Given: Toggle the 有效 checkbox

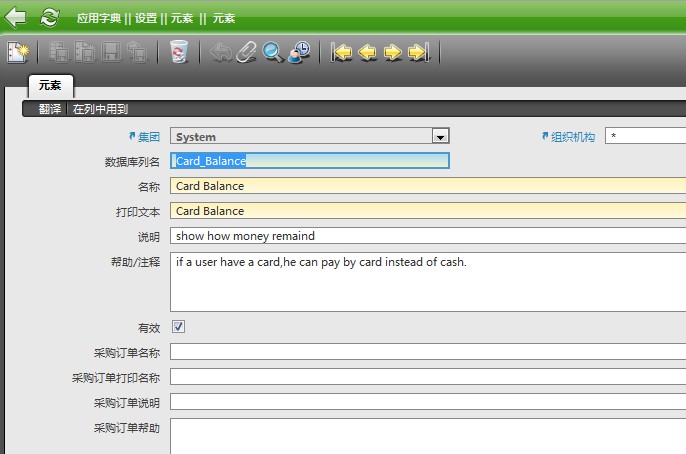Looking at the screenshot, I should click(x=178, y=327).
